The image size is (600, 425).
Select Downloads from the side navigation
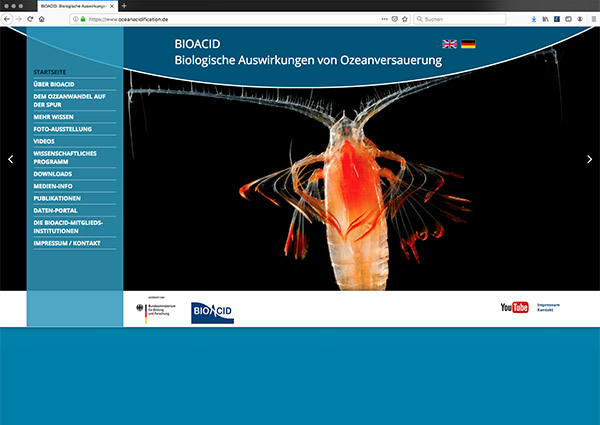coord(52,173)
